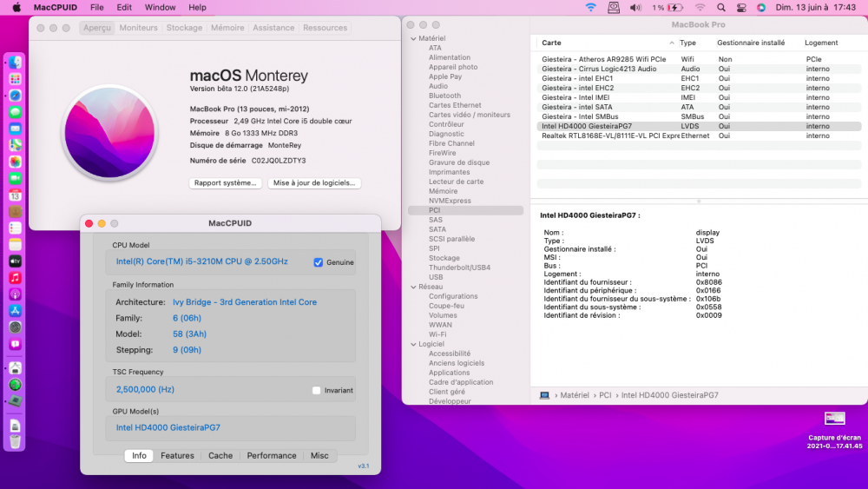Image resolution: width=868 pixels, height=489 pixels.
Task: Open the Mémoire tab in About This Mac
Action: pyautogui.click(x=227, y=28)
